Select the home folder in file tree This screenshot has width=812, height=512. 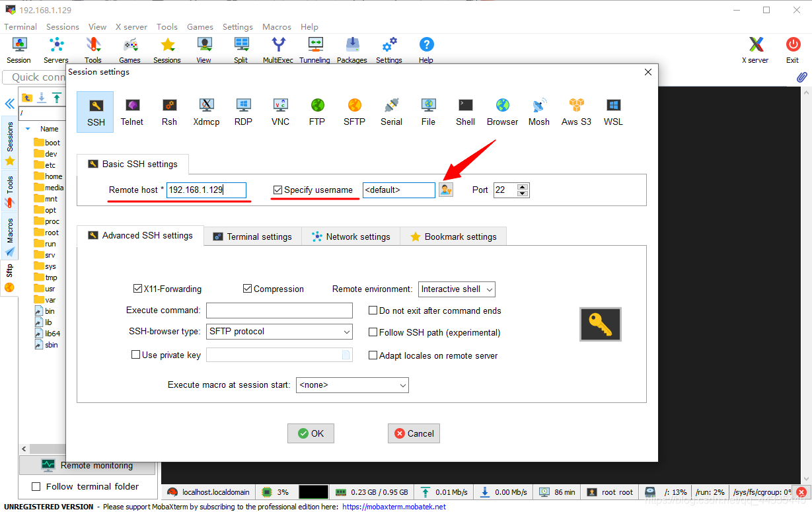tap(48, 176)
